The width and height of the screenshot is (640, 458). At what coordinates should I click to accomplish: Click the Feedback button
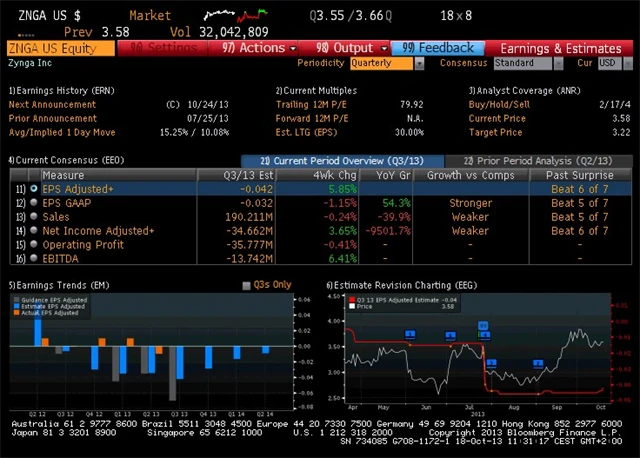click(x=437, y=48)
